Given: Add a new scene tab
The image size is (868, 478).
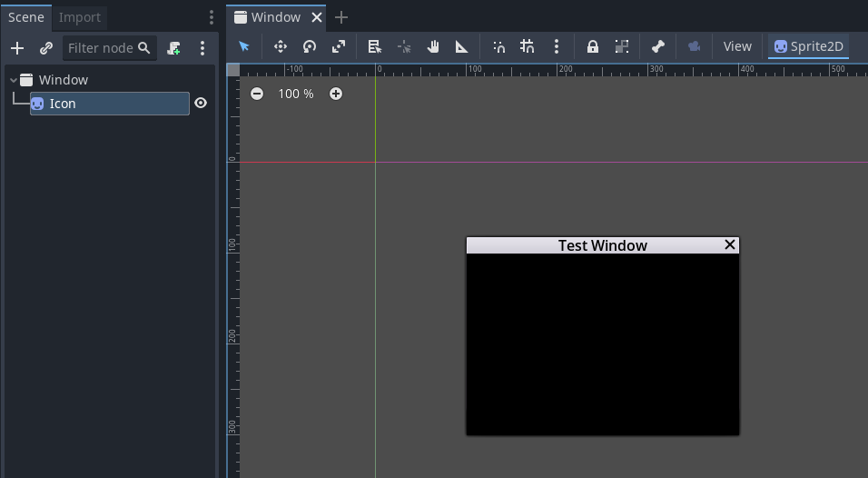Looking at the screenshot, I should point(341,18).
